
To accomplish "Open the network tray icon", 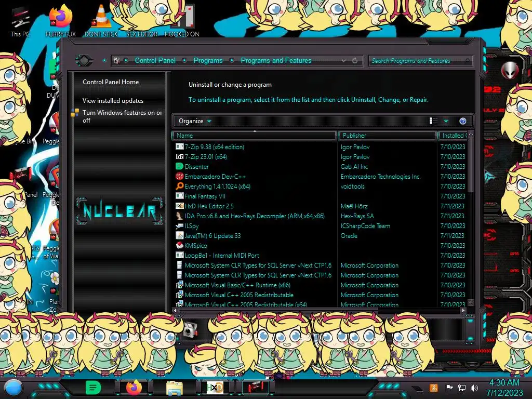I will [461, 388].
